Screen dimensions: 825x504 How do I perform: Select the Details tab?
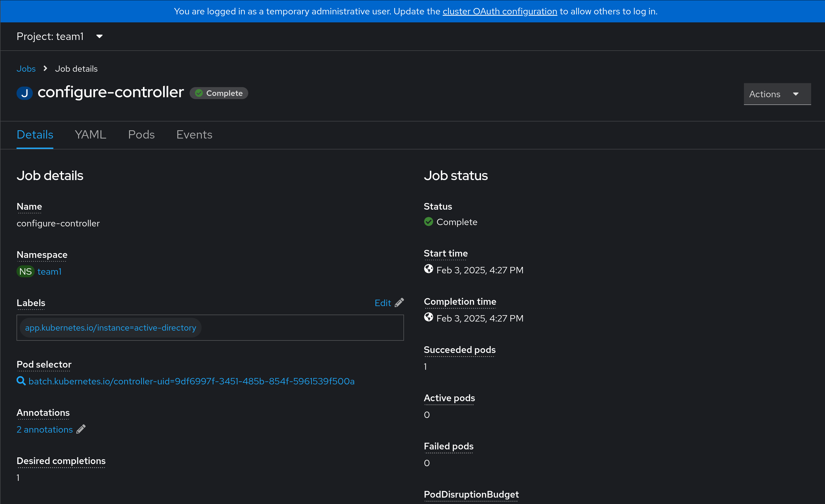pyautogui.click(x=35, y=135)
